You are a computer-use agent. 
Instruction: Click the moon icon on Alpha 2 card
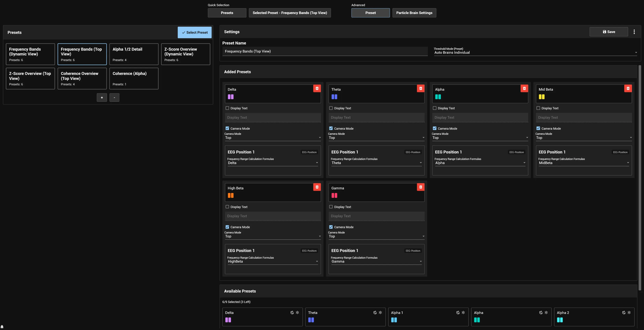coord(624,313)
